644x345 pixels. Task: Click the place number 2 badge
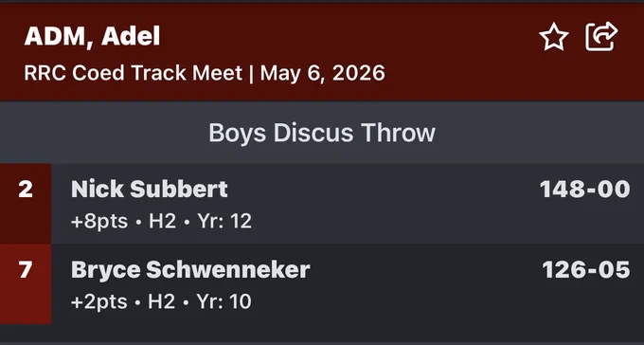click(26, 204)
